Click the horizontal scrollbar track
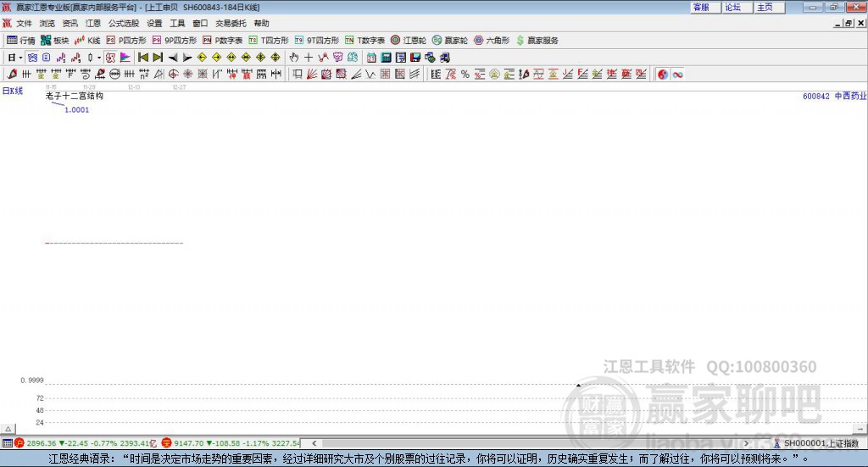This screenshot has width=868, height=467. [530, 443]
